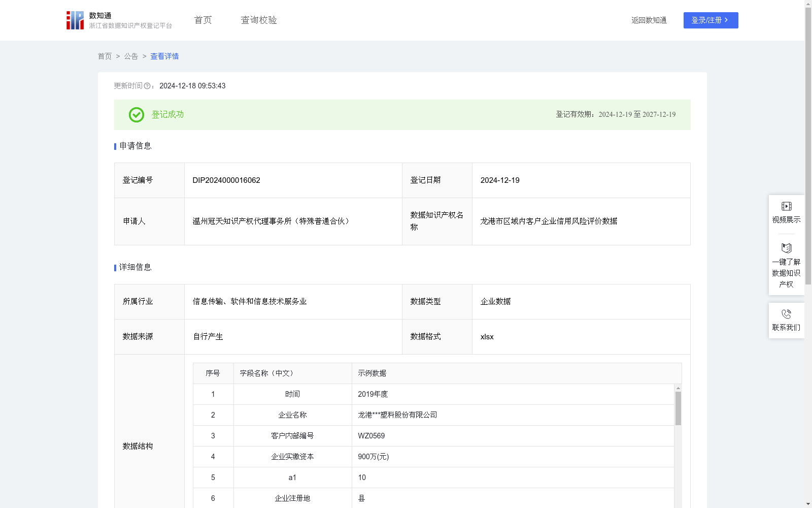
Task: Click data source value 自行产生
Action: (x=208, y=337)
